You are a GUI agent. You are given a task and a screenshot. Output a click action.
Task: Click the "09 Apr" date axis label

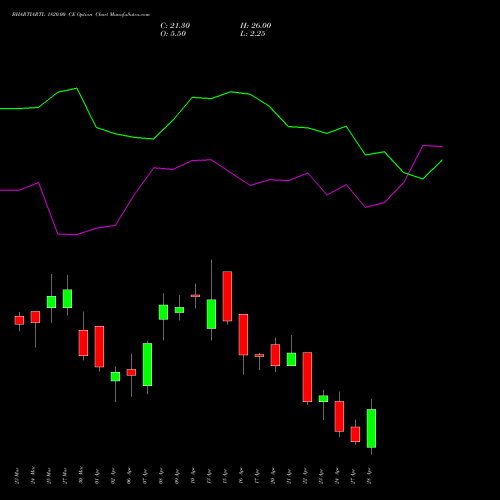point(177,476)
